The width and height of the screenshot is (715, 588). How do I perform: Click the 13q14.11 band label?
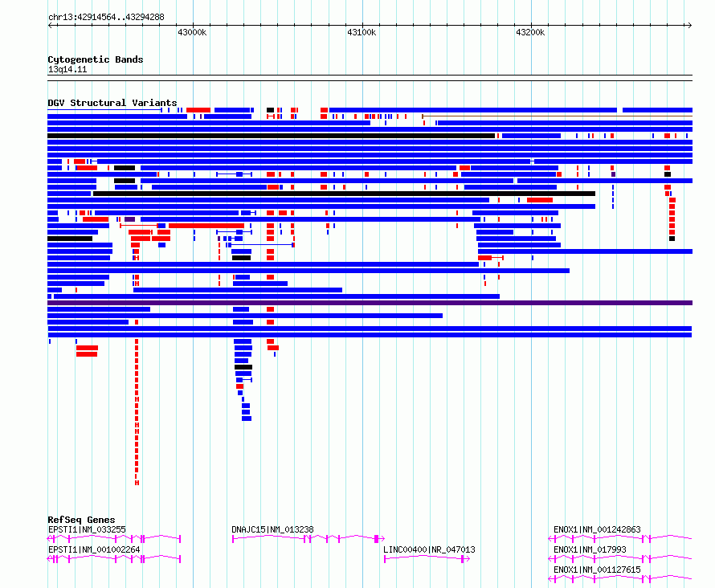pyautogui.click(x=67, y=69)
